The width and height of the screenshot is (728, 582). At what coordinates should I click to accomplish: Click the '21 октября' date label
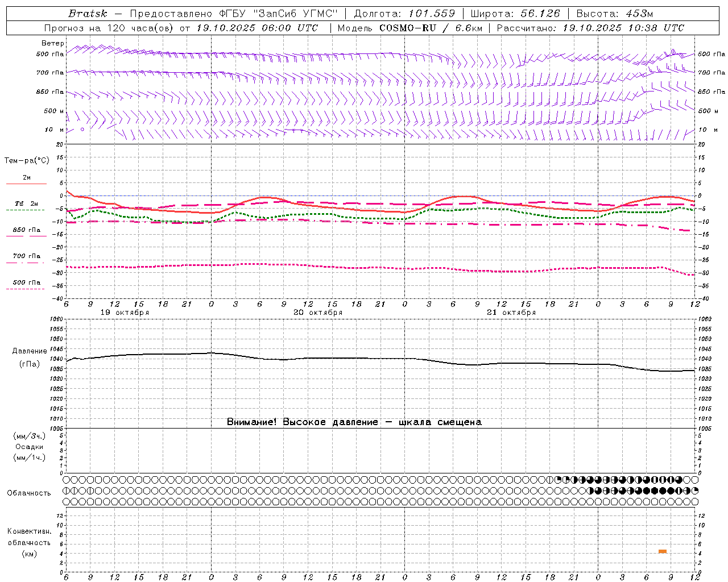(x=511, y=313)
